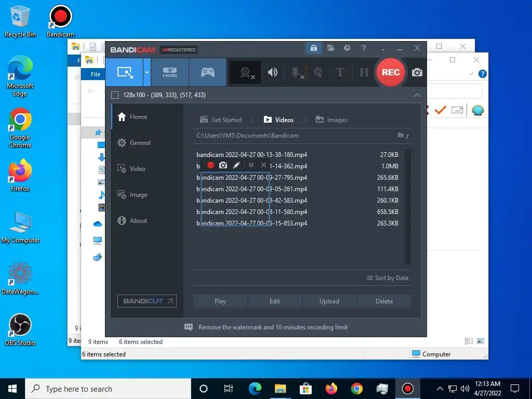Take a screenshot with the camera icon
Image resolution: width=532 pixels, height=399 pixels.
tap(417, 72)
